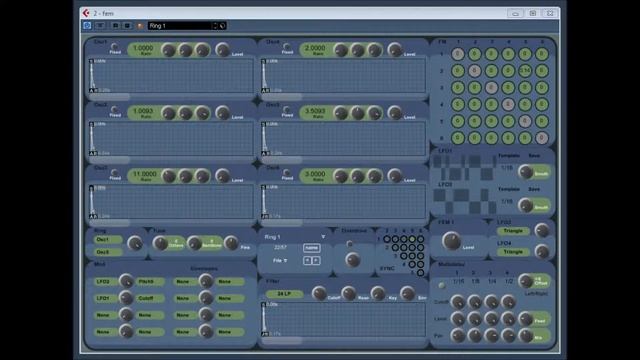The width and height of the screenshot is (640, 360).
Task: Open the LFO3 Triangle waveform selector
Action: coord(513,231)
